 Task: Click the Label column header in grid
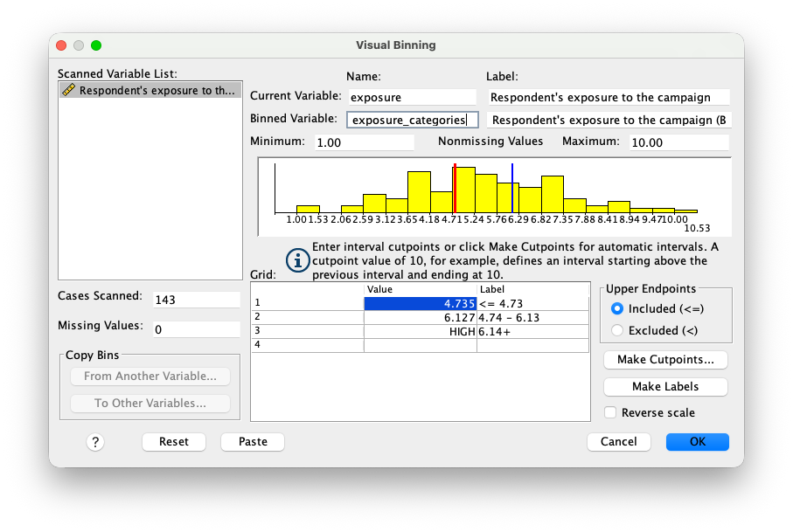pyautogui.click(x=532, y=289)
